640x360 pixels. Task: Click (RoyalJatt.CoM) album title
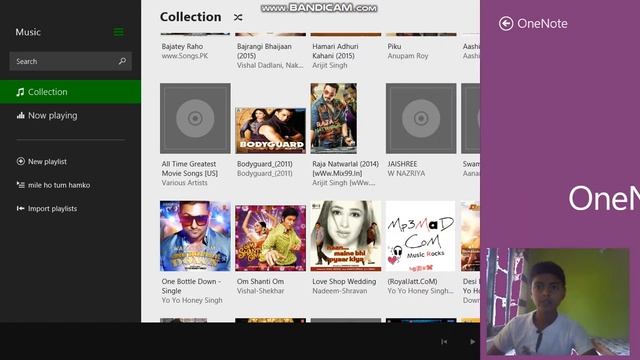(412, 282)
